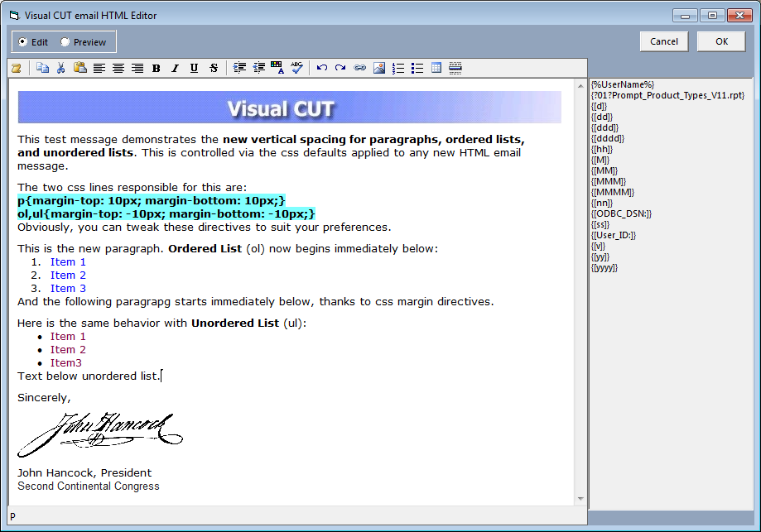Select the {[MM]} month field
The width and height of the screenshot is (761, 532).
(604, 170)
